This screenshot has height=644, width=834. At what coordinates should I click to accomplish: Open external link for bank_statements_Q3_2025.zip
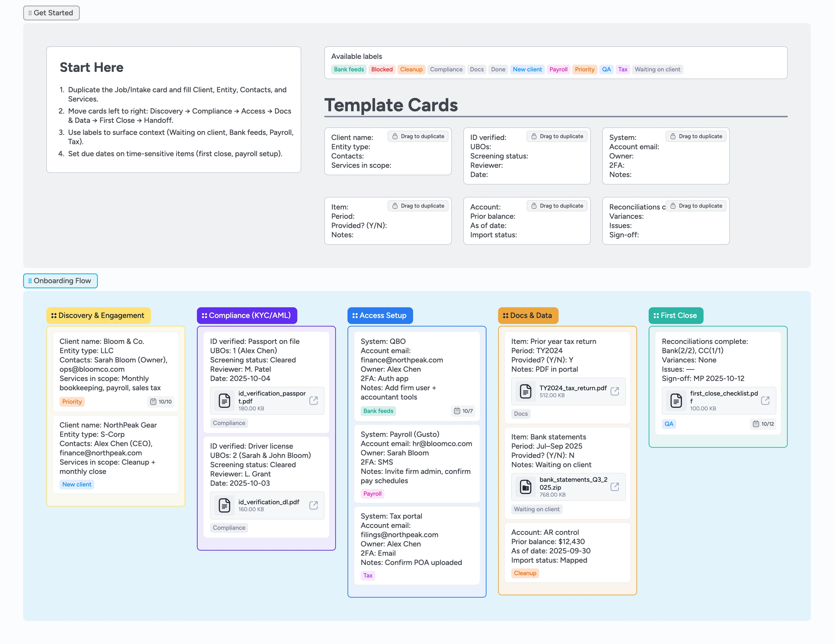click(614, 487)
